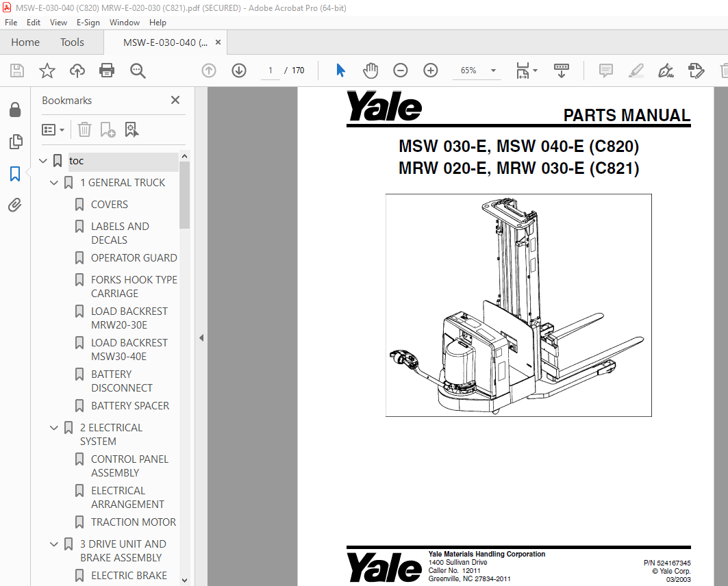Open BATTERY SPACER bookmark
The image size is (728, 586).
point(130,406)
